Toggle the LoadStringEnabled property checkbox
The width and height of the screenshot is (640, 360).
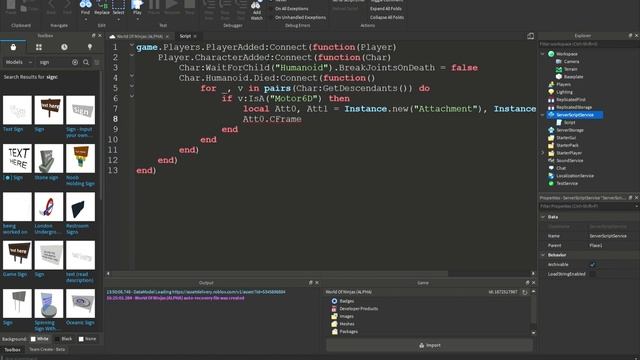click(x=592, y=274)
